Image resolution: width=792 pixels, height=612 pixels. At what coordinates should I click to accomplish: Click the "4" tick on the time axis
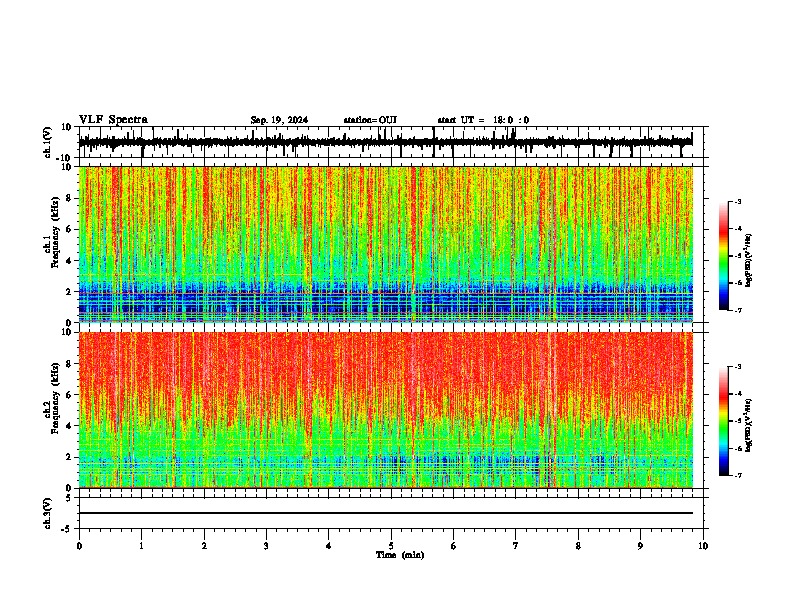pyautogui.click(x=329, y=546)
